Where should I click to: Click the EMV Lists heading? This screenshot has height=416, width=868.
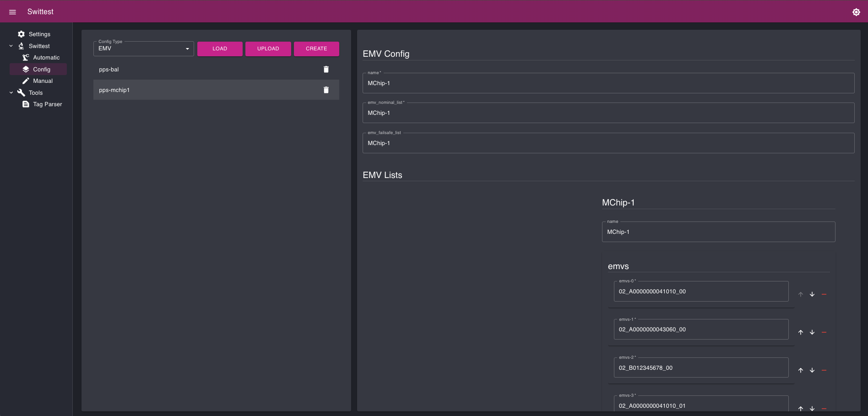pos(382,175)
